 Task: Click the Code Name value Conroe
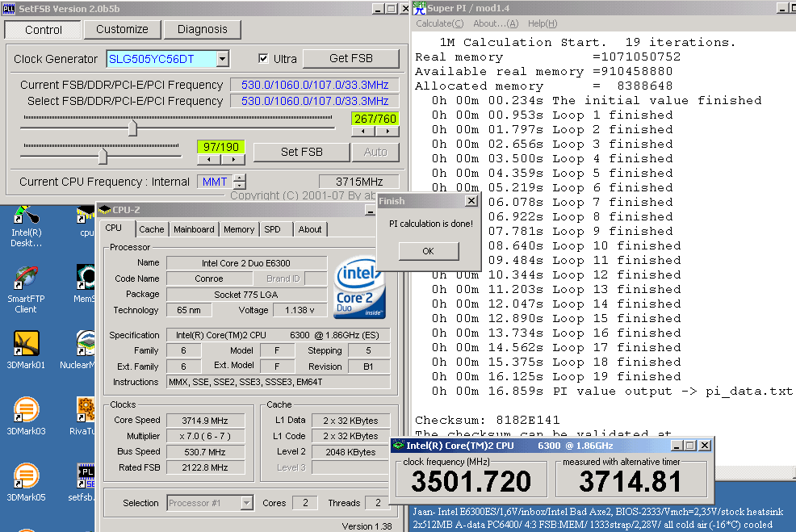tap(209, 279)
